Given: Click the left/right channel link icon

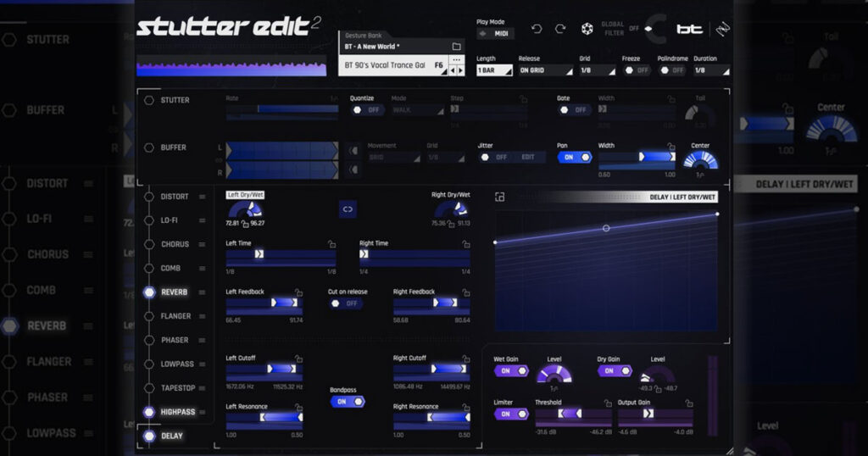Looking at the screenshot, I should [x=348, y=207].
